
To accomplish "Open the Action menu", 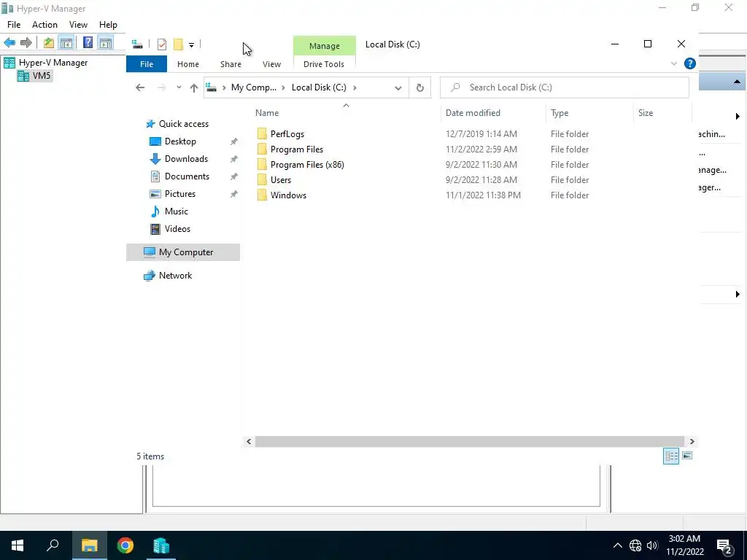I will pos(44,25).
